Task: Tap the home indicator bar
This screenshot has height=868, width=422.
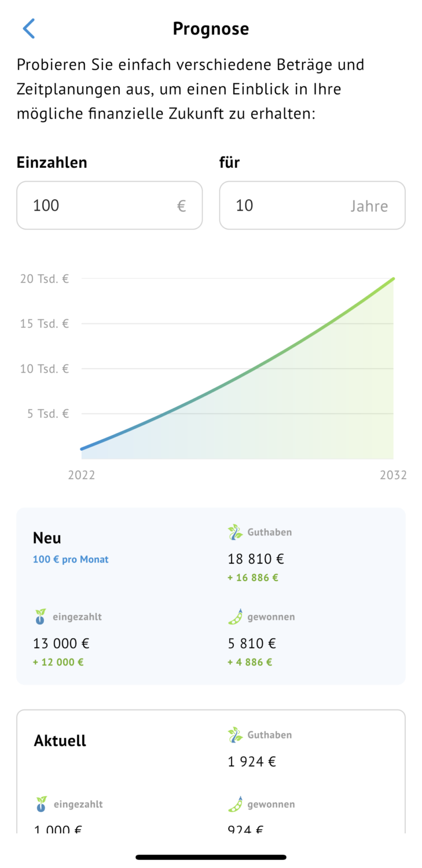Action: (x=211, y=857)
